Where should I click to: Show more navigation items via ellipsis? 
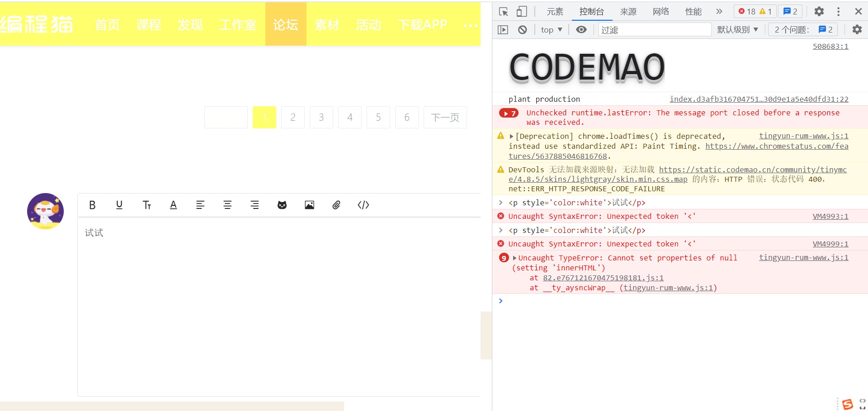point(471,25)
